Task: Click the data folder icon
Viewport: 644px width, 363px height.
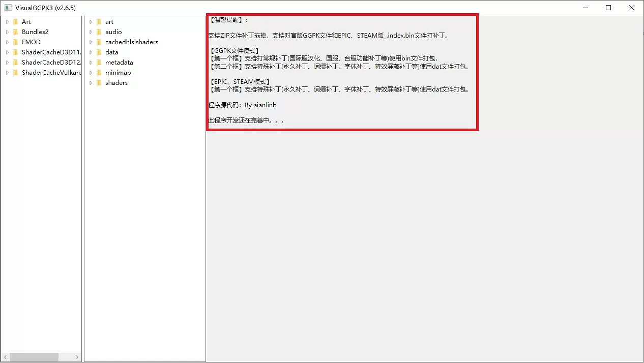Action: click(x=100, y=52)
